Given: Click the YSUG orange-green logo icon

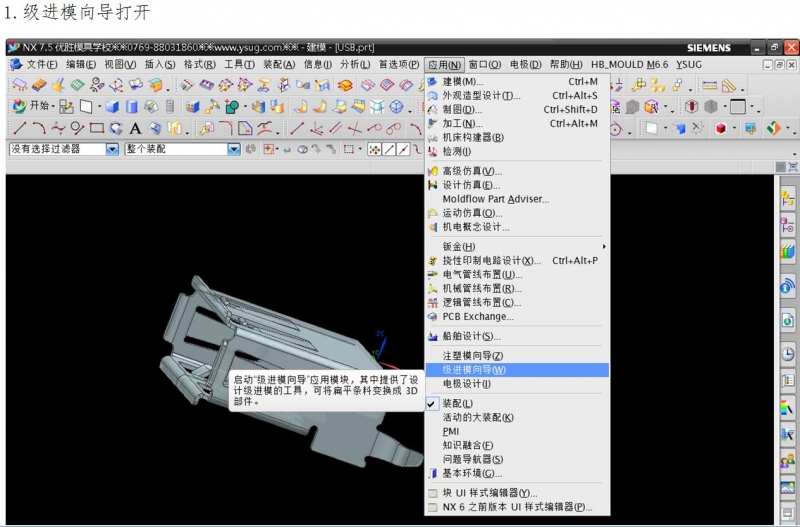Looking at the screenshot, I should (774, 128).
